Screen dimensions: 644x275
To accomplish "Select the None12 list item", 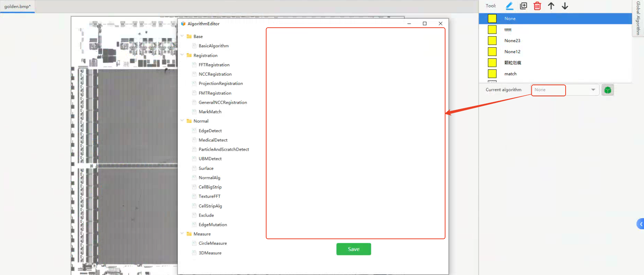I will click(x=555, y=52).
